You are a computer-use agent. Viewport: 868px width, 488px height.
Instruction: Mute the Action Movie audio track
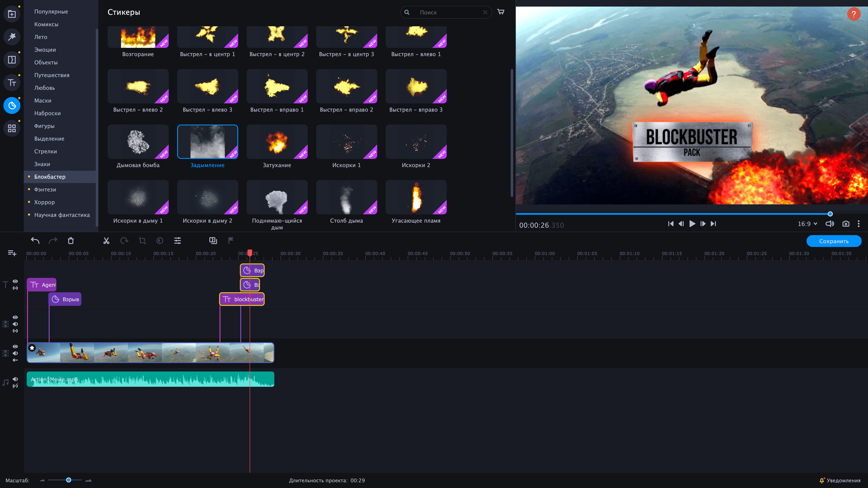pos(15,379)
